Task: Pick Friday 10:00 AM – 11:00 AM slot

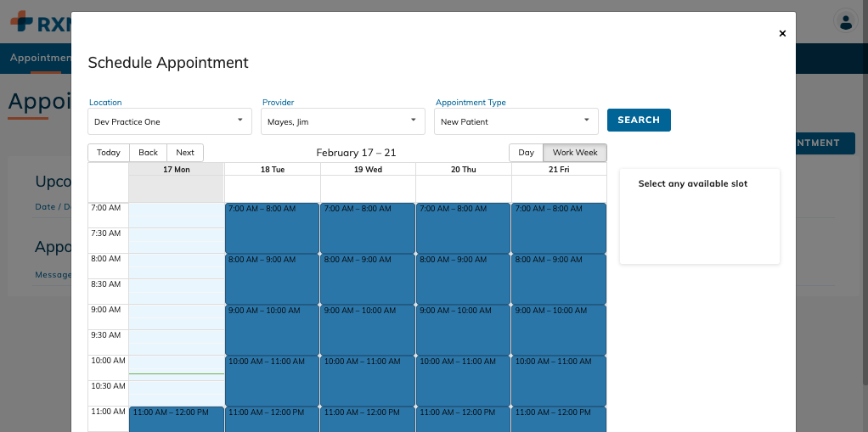Action: tap(559, 381)
